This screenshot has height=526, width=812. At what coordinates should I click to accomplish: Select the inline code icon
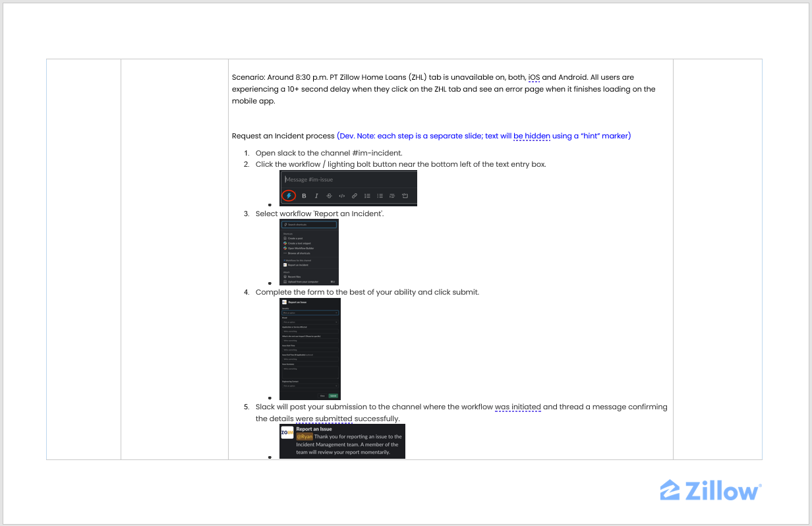[341, 196]
